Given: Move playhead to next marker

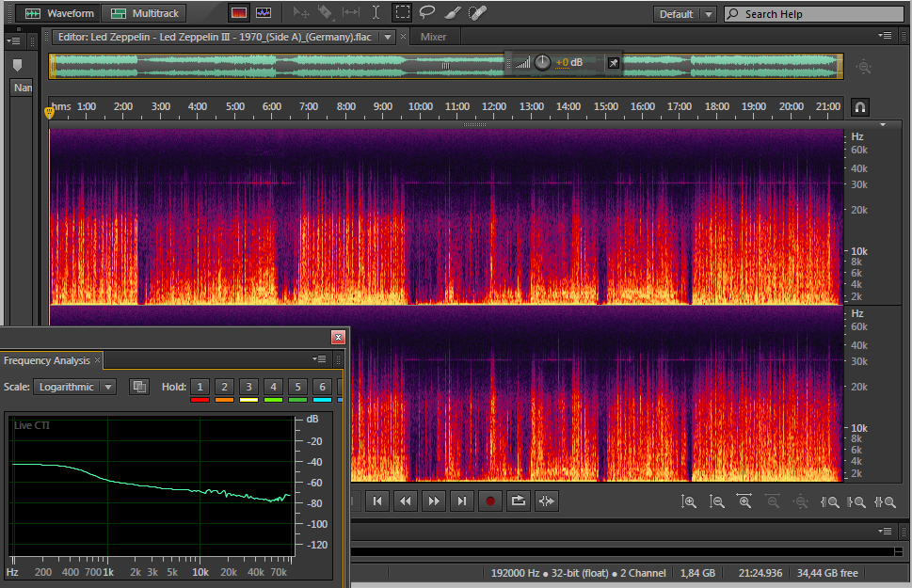Looking at the screenshot, I should [x=462, y=501].
